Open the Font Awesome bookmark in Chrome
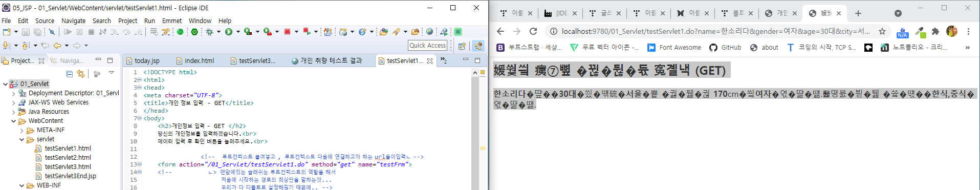Viewport: 980px width, 190px height. tap(674, 47)
